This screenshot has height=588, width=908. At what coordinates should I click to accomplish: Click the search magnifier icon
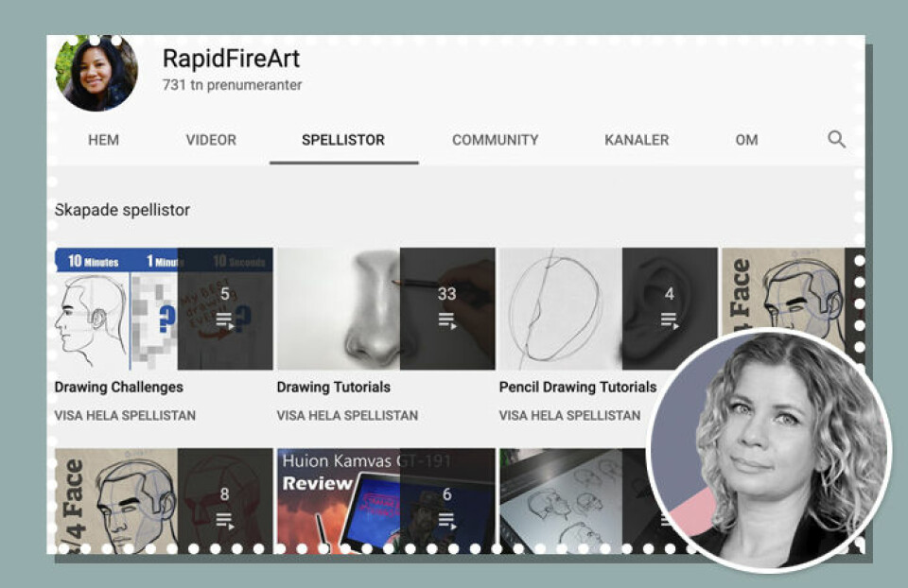836,139
